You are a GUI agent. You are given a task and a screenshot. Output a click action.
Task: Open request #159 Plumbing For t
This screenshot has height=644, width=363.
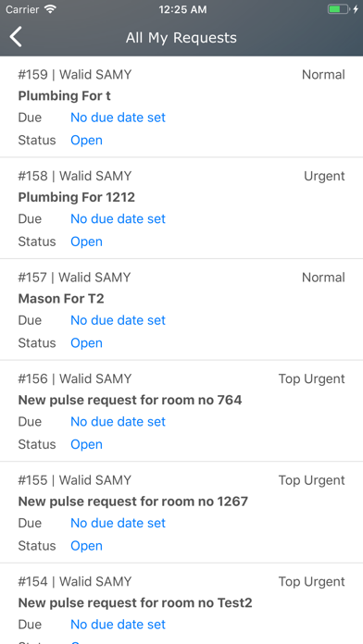(x=181, y=106)
